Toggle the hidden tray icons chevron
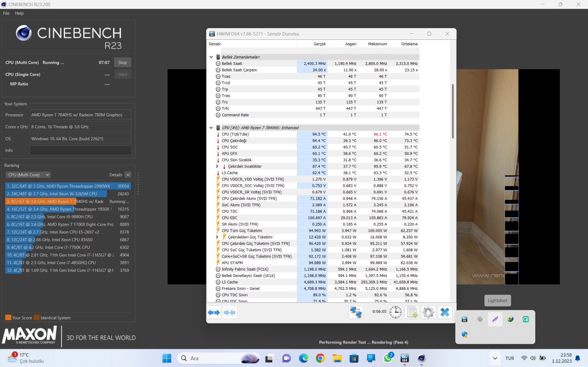The height and width of the screenshot is (367, 588). point(495,358)
